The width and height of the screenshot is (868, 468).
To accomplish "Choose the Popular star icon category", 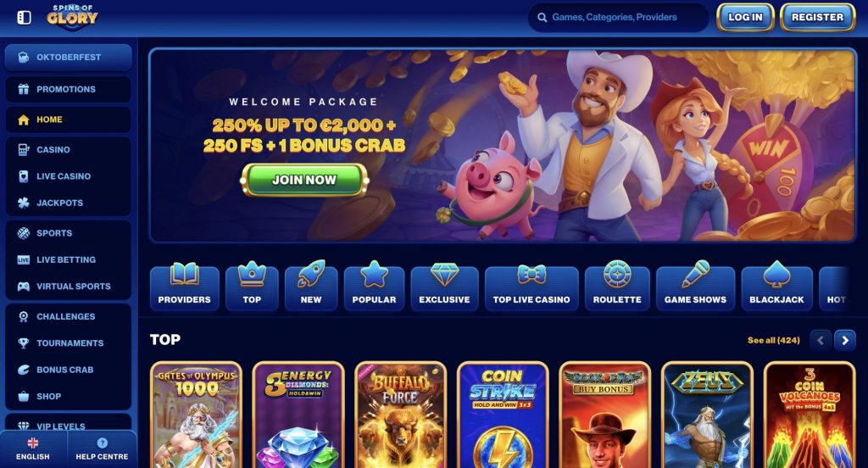I will tap(374, 288).
